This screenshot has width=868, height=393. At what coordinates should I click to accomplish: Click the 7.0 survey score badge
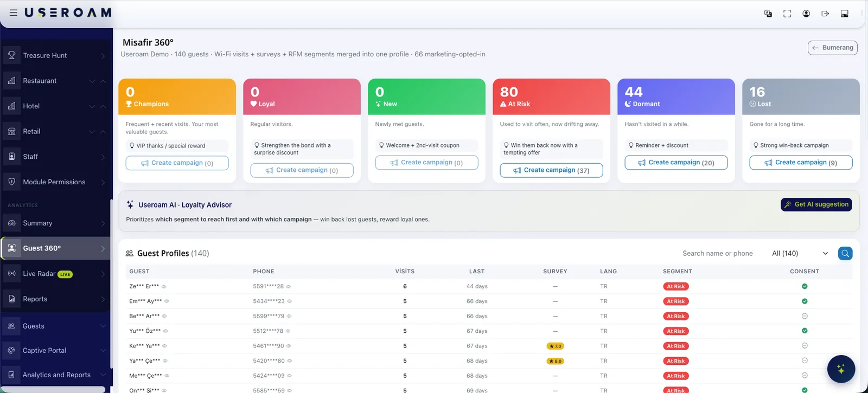tap(555, 346)
